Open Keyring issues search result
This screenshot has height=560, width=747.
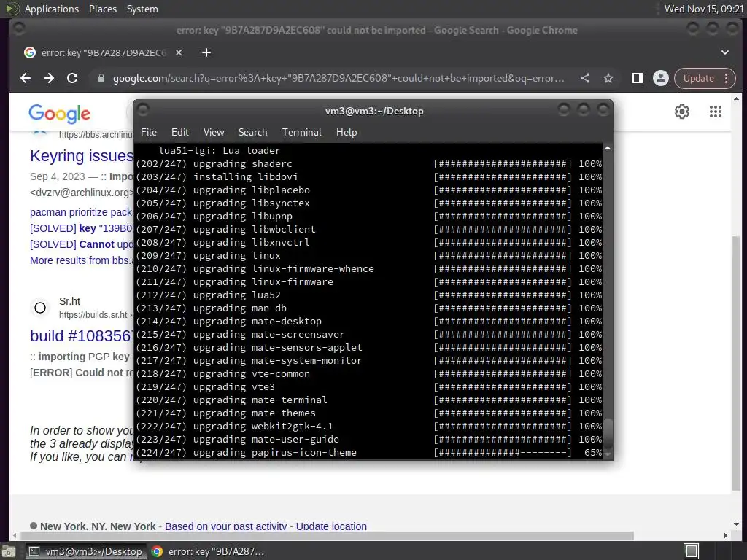click(82, 156)
